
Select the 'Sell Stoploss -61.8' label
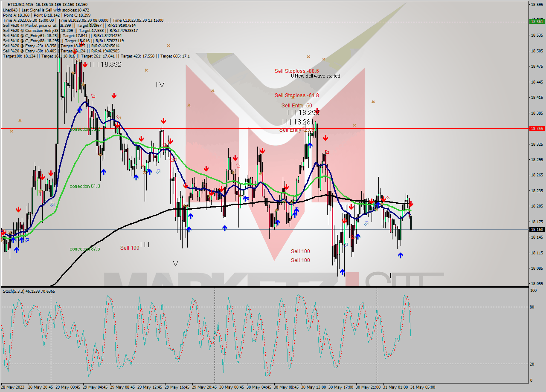[296, 95]
